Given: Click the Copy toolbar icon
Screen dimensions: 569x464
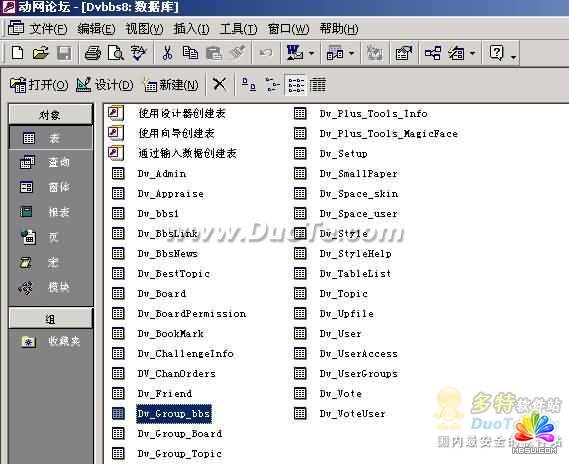Looking at the screenshot, I should coord(190,53).
